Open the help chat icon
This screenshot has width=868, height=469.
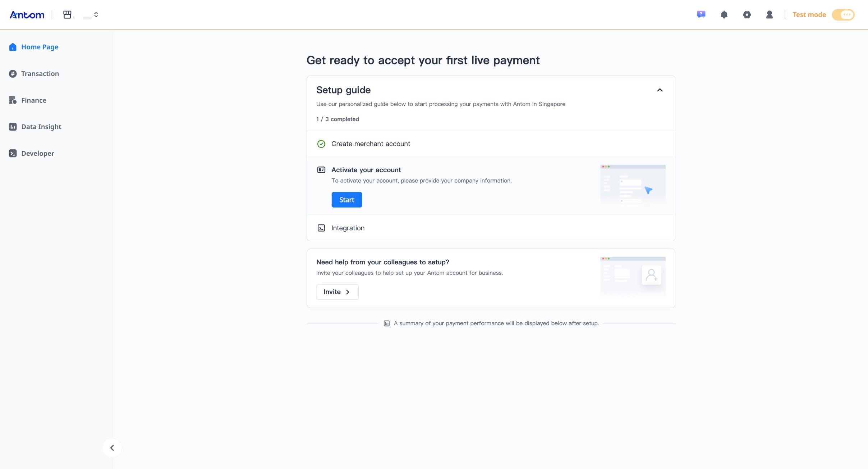(701, 15)
